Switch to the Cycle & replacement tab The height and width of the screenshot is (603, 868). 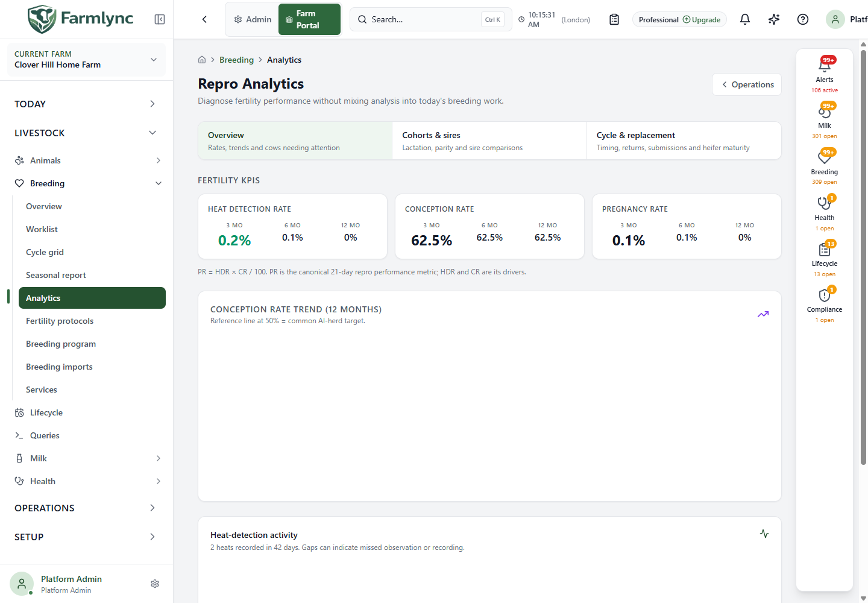684,141
